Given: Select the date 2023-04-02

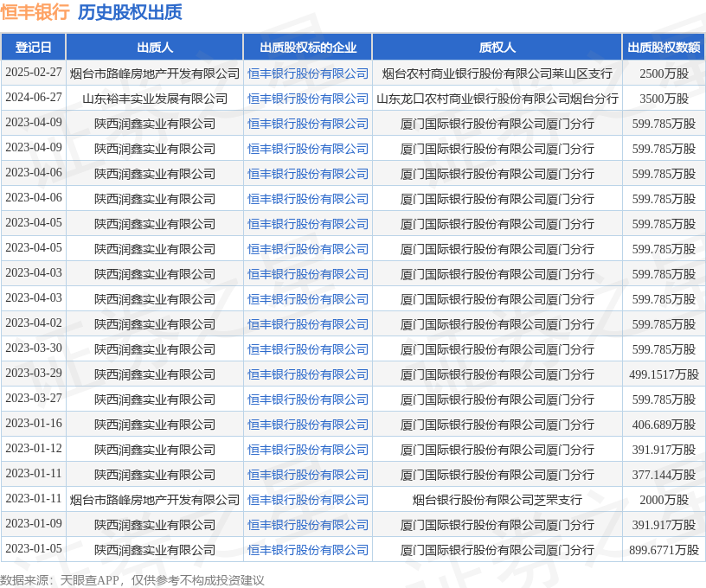Looking at the screenshot, I should click(x=34, y=323).
